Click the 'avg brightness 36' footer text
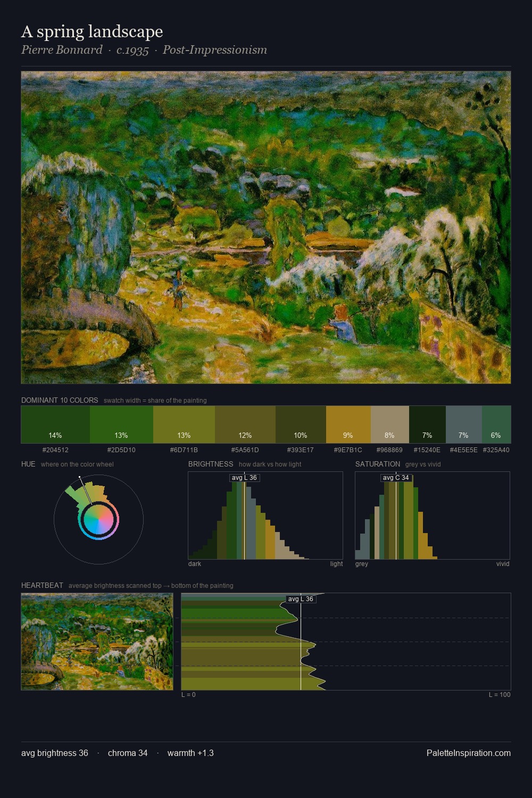The width and height of the screenshot is (532, 798). coord(55,753)
